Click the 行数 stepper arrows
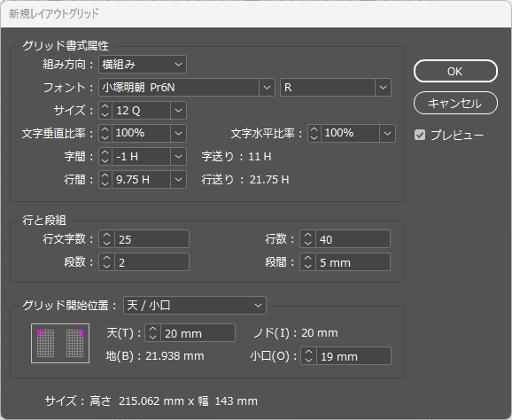This screenshot has height=420, width=512. (x=307, y=238)
